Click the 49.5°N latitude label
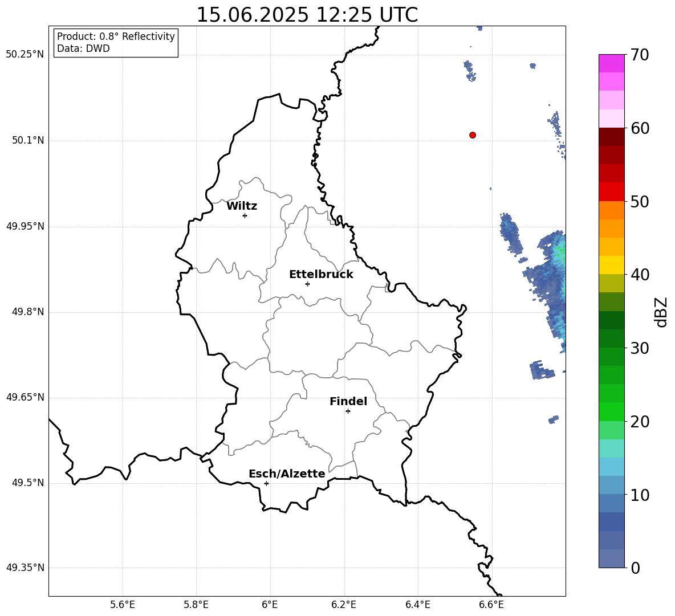Screen dimensions: 675x616 (28, 483)
